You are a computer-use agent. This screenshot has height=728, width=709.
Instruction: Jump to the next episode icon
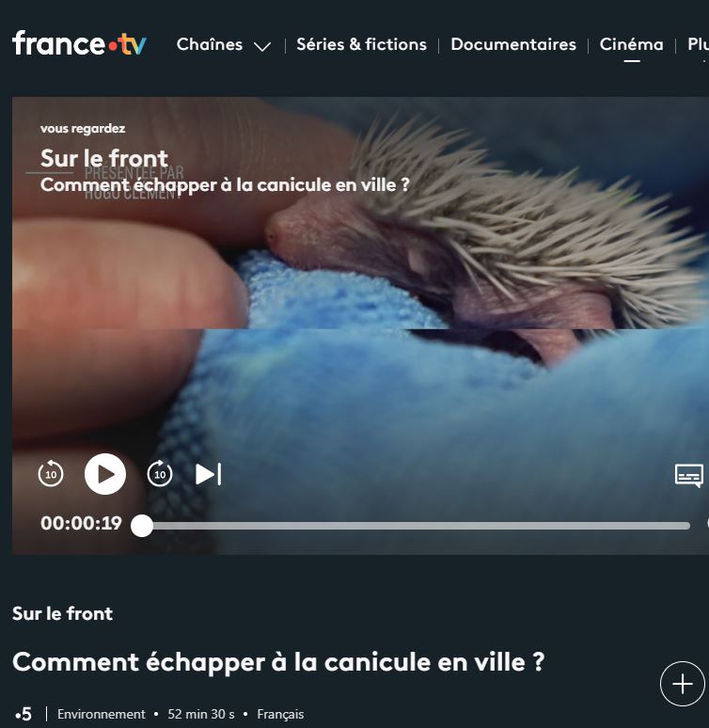click(x=209, y=474)
